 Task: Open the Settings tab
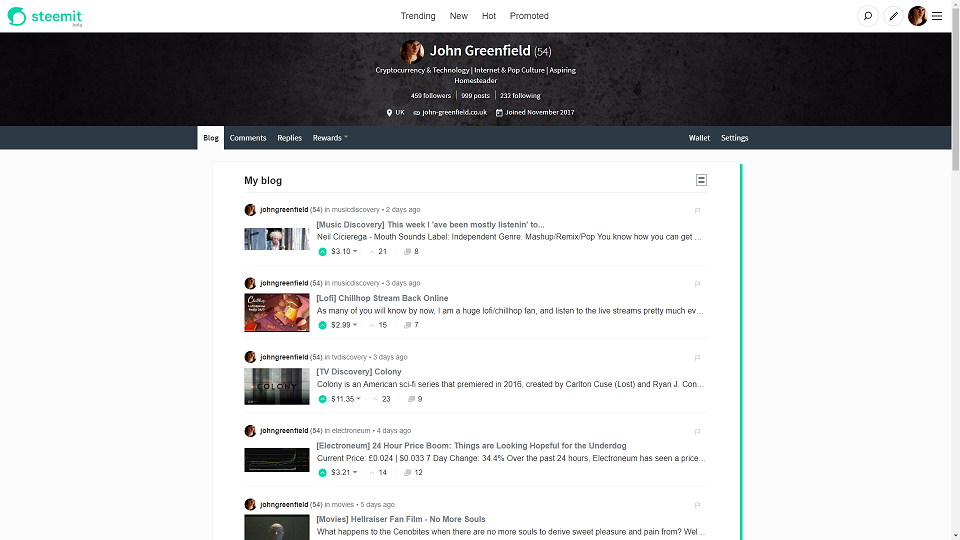click(x=735, y=138)
